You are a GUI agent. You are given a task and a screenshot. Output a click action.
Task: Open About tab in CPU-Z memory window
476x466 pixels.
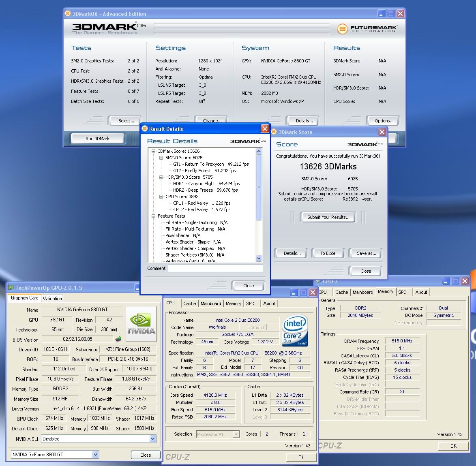421,292
